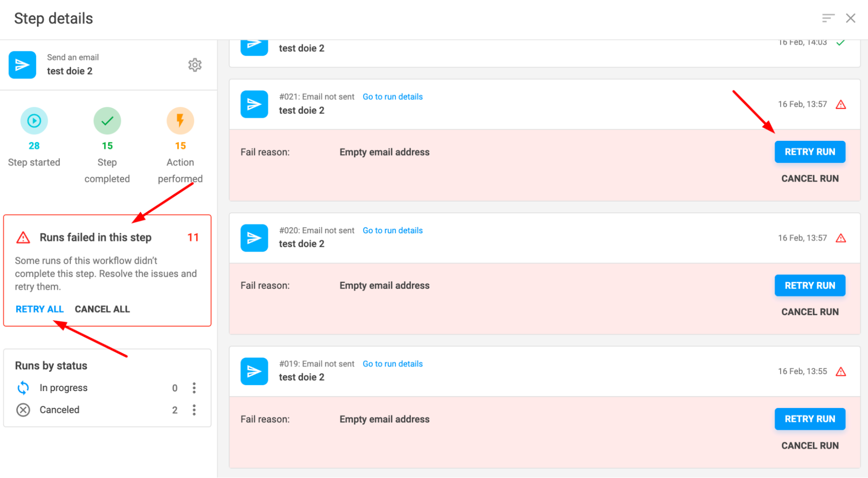Click the warning triangle on run #021
The height and width of the screenshot is (478, 868).
841,104
